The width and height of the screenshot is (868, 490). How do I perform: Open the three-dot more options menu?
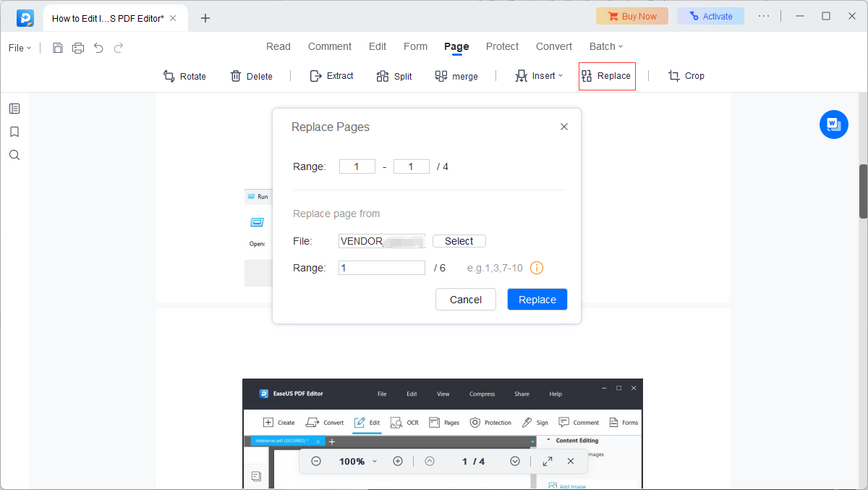click(764, 16)
